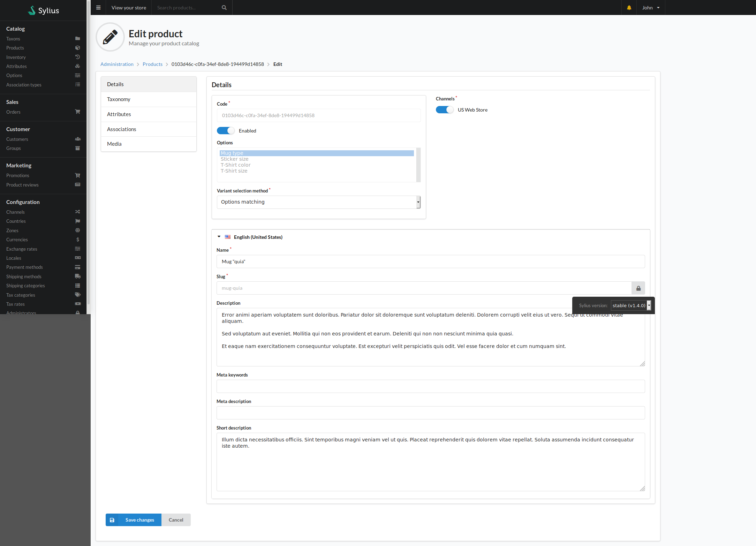This screenshot has width=756, height=546.
Task: Click the Options icon in sidebar
Action: click(77, 75)
